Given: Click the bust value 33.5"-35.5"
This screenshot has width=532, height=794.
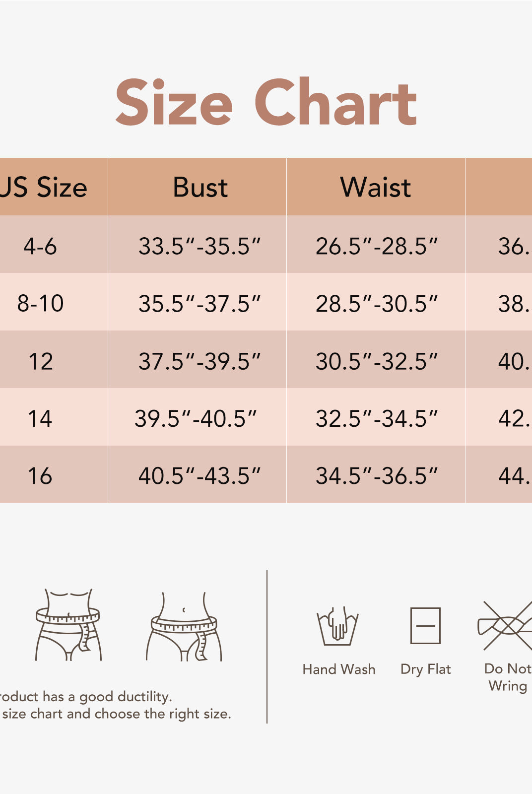Looking at the screenshot, I should [x=199, y=246].
